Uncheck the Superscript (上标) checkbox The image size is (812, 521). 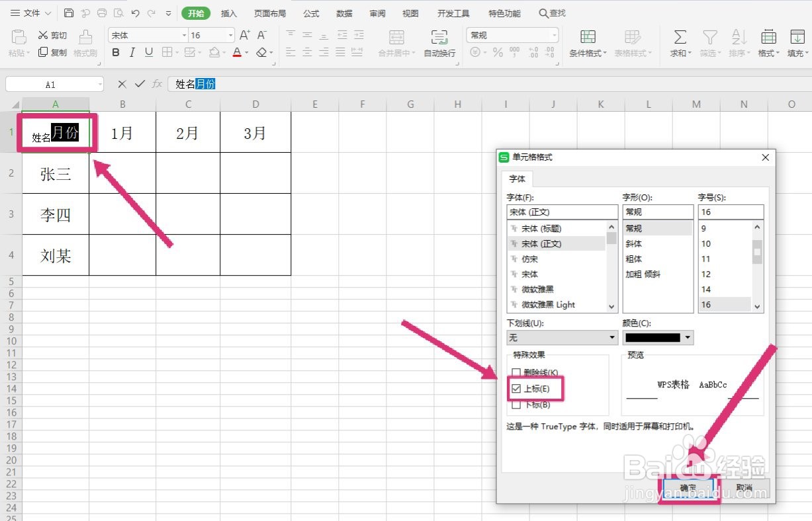[517, 389]
